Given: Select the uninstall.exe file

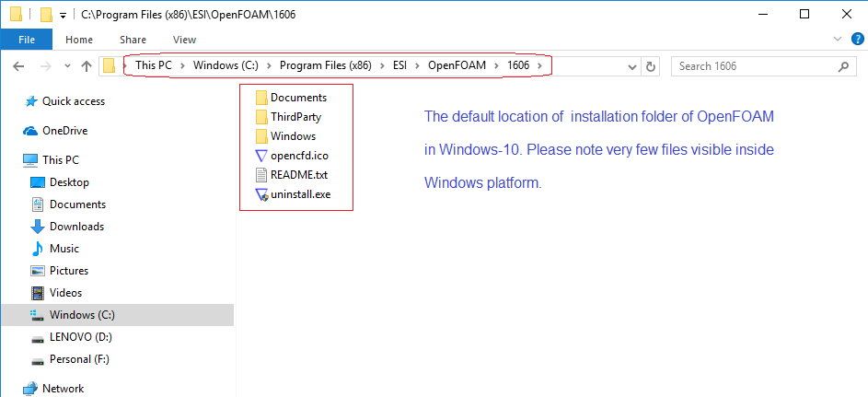Looking at the screenshot, I should point(301,194).
